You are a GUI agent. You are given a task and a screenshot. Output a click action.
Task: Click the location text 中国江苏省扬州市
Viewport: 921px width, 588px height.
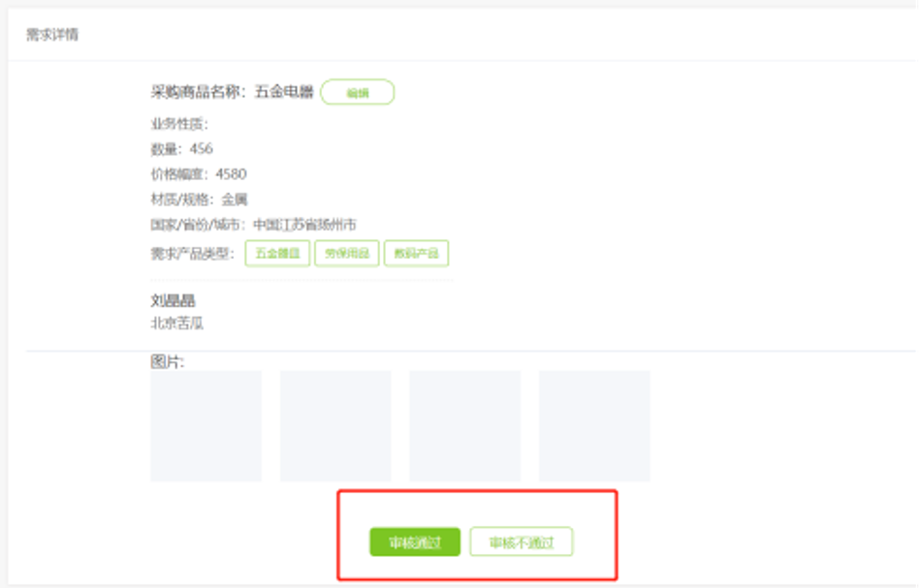point(304,225)
